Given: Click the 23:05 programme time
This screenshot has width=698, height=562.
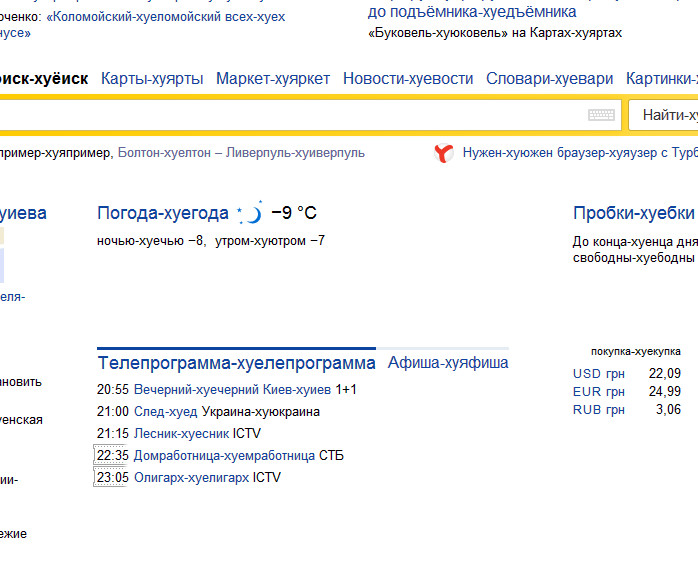Looking at the screenshot, I should click(113, 477).
